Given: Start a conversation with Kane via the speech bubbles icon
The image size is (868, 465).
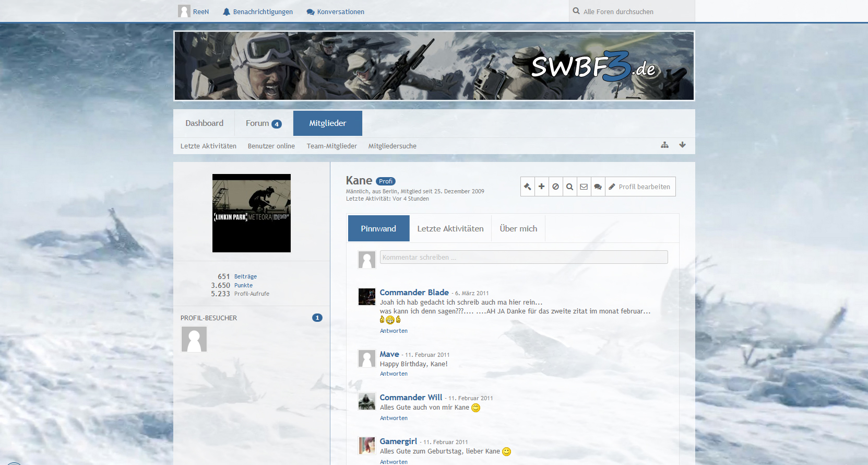Looking at the screenshot, I should (598, 187).
